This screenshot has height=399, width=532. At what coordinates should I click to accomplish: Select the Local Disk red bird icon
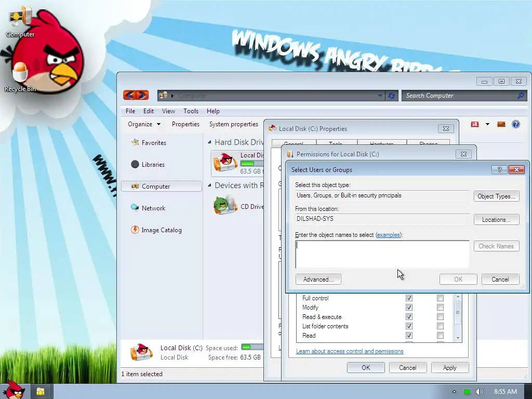pyautogui.click(x=225, y=162)
